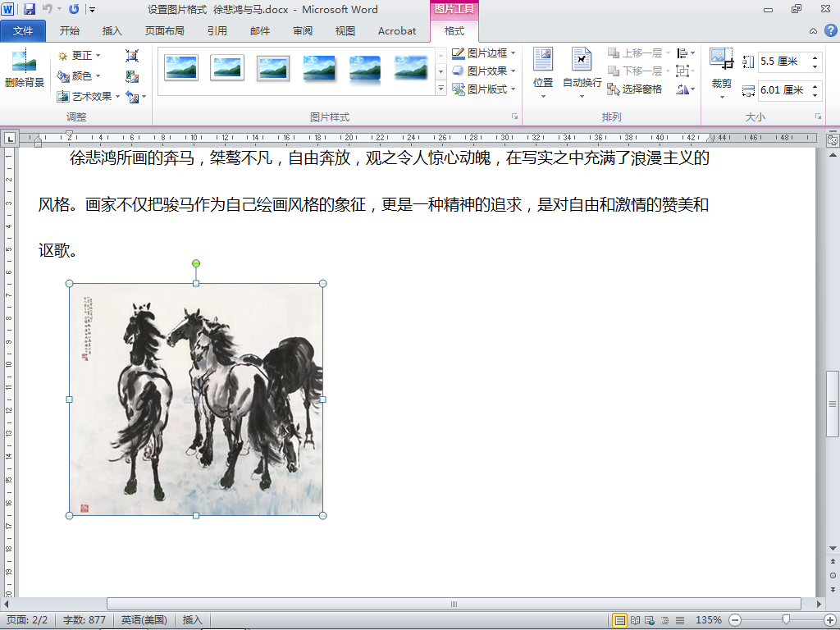Viewport: 840px width, 630px height.
Task: Switch to the Mailings (邮件) tab
Action: [x=260, y=31]
